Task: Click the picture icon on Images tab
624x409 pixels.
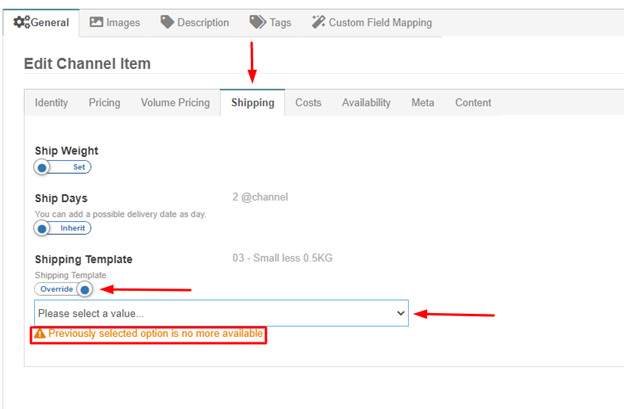Action: tap(96, 22)
